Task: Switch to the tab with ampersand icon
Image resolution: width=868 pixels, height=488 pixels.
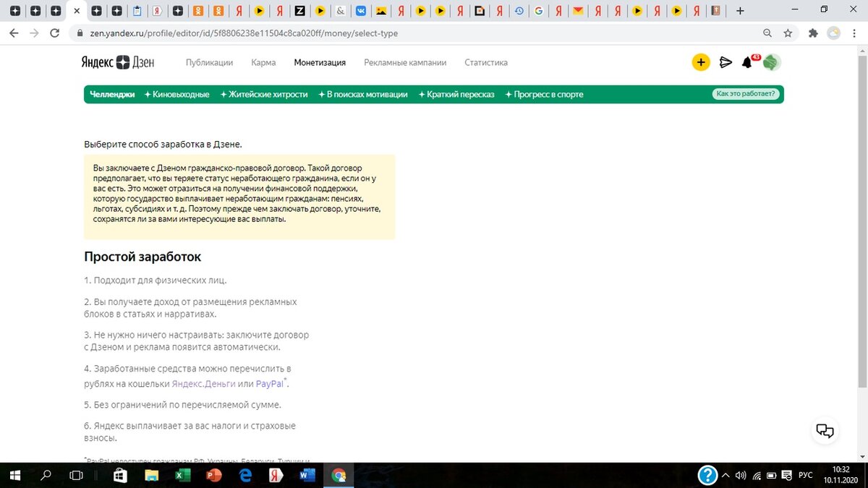Action: (340, 11)
